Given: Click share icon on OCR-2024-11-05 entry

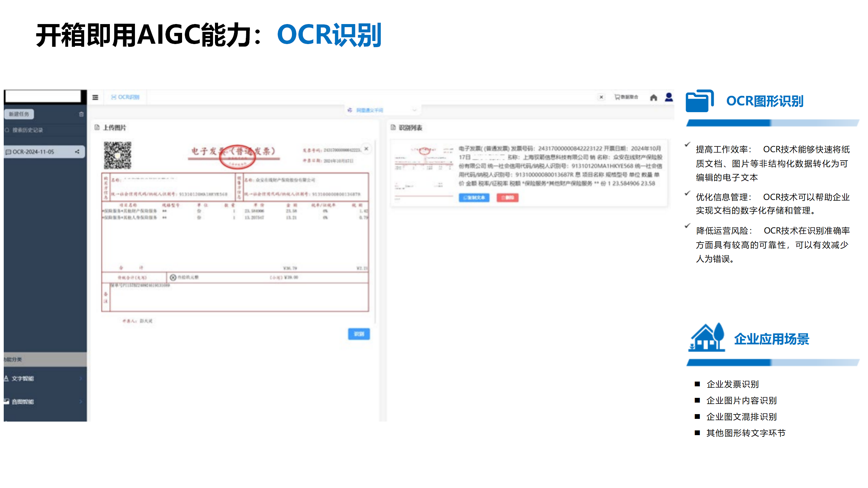Looking at the screenshot, I should point(77,152).
